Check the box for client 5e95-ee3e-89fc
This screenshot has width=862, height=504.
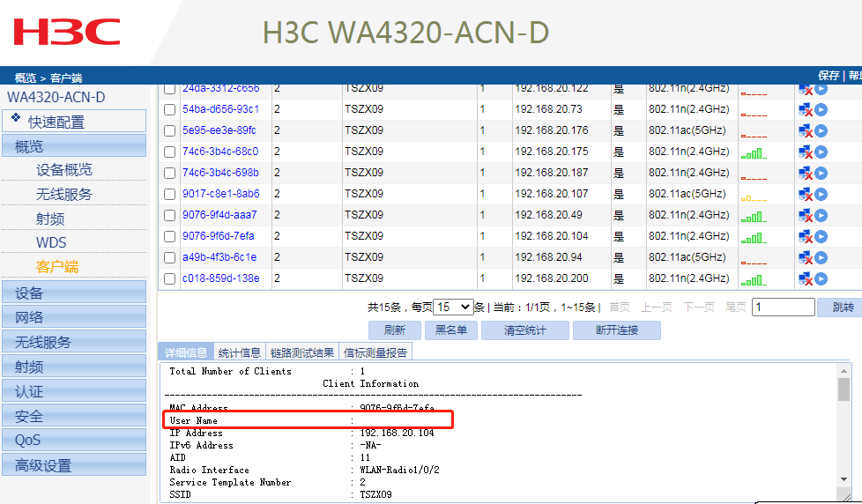170,130
